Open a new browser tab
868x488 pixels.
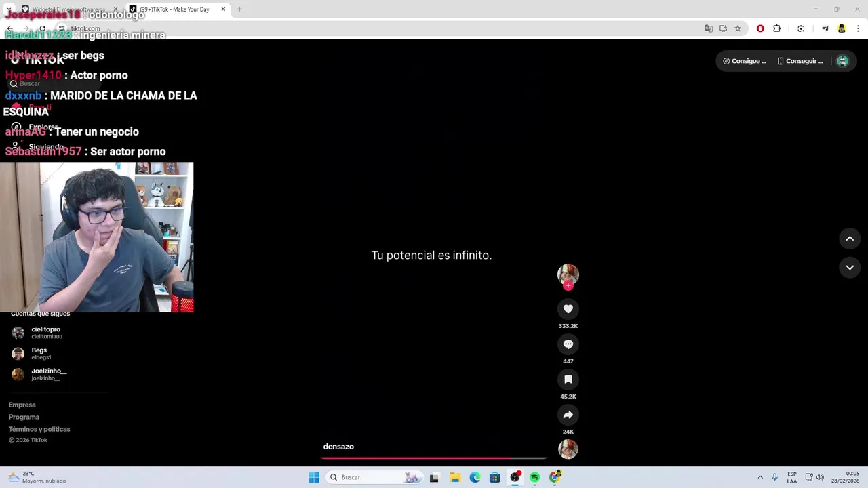pyautogui.click(x=239, y=9)
